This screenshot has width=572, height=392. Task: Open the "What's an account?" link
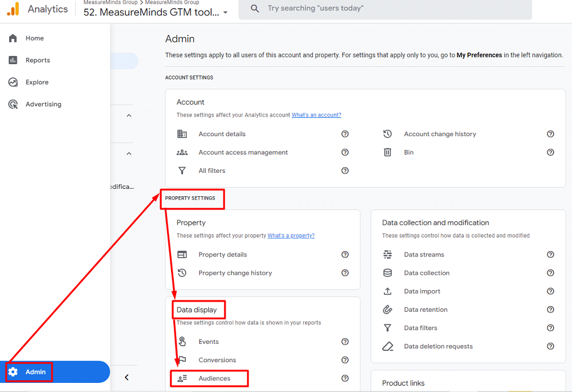[x=316, y=115]
